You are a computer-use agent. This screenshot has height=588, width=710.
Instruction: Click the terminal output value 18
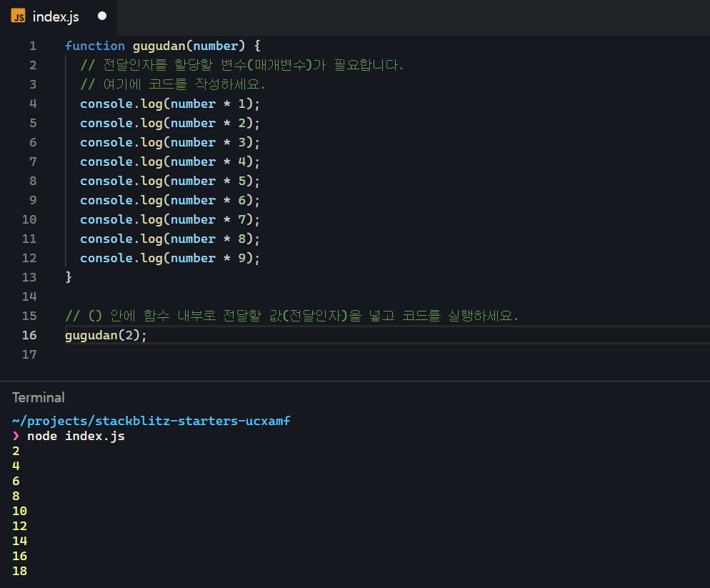pyautogui.click(x=19, y=571)
